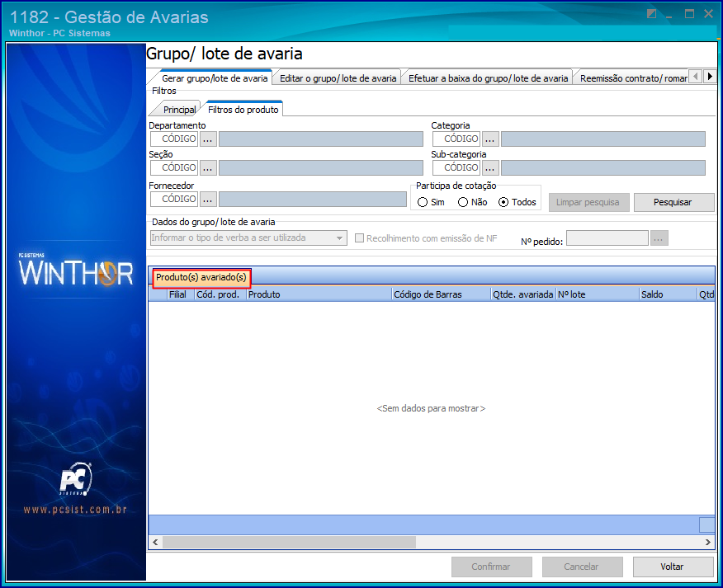Open Seção lookup ellipsis button
This screenshot has height=588, width=723.
[x=208, y=167]
